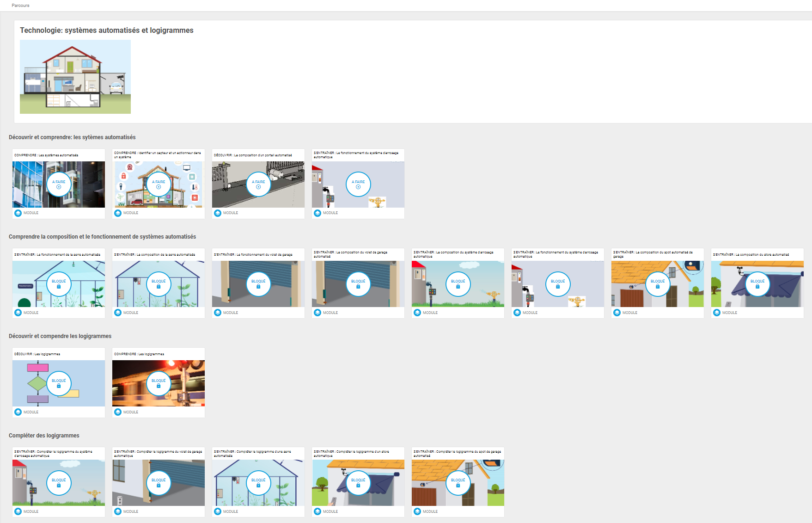Click lock on 'Compléter le logigramme du volet de garage'
The width and height of the screenshot is (812, 523).
pyautogui.click(x=159, y=486)
